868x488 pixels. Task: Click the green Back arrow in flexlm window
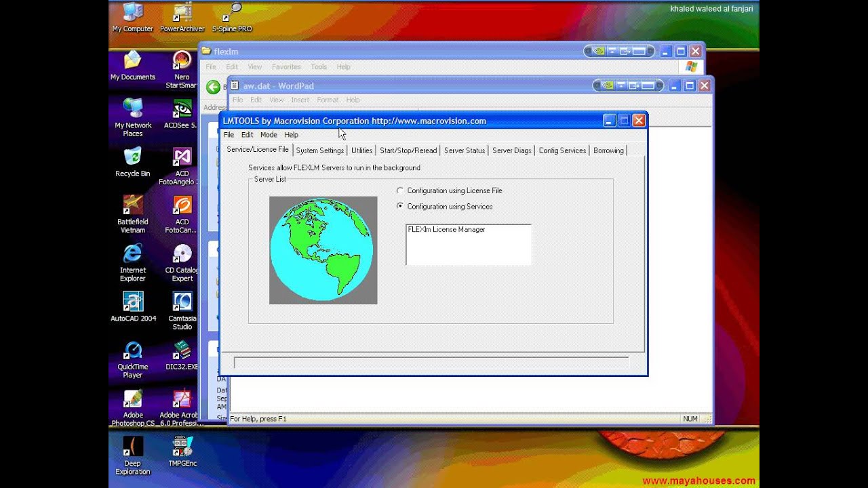click(213, 86)
